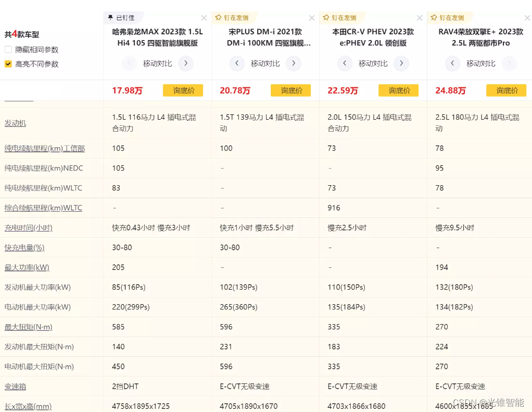Move RAV4荣放双擎E+ column left
Viewport: 532px width, 412px height.
point(452,63)
